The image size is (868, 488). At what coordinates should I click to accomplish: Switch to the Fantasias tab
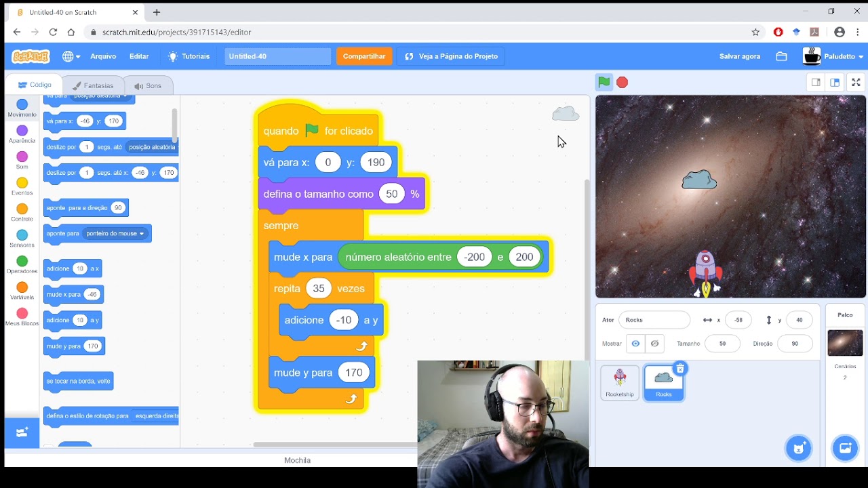point(94,85)
